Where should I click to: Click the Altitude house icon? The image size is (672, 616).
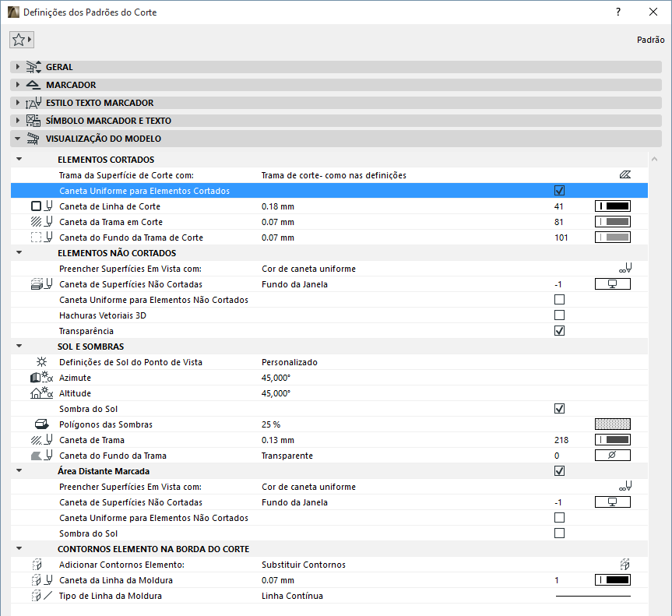pos(42,392)
